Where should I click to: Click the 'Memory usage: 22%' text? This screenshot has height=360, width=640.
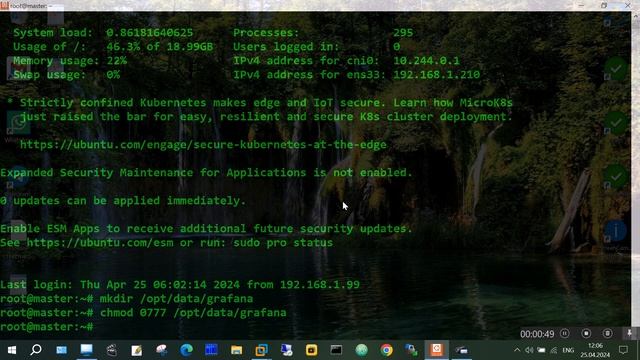click(x=70, y=61)
